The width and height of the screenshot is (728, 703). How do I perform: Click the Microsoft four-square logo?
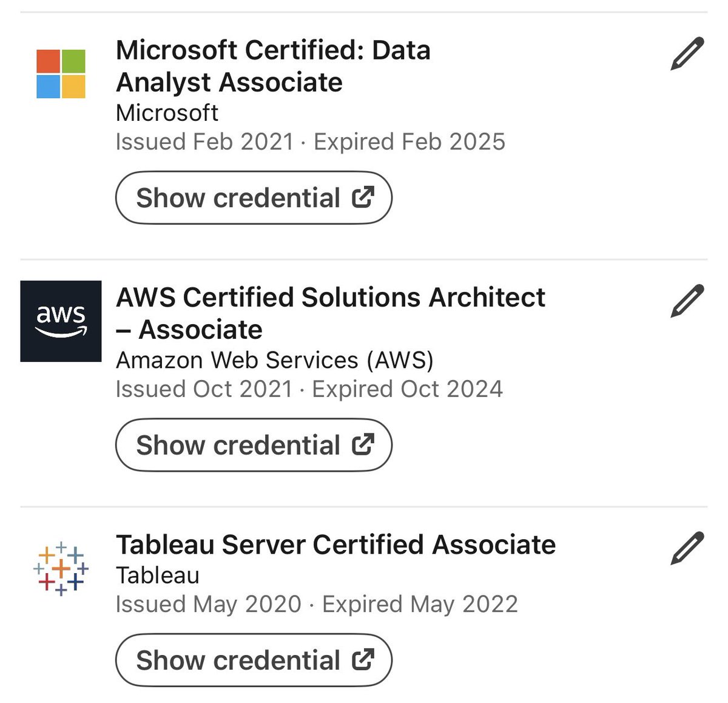pyautogui.click(x=61, y=74)
